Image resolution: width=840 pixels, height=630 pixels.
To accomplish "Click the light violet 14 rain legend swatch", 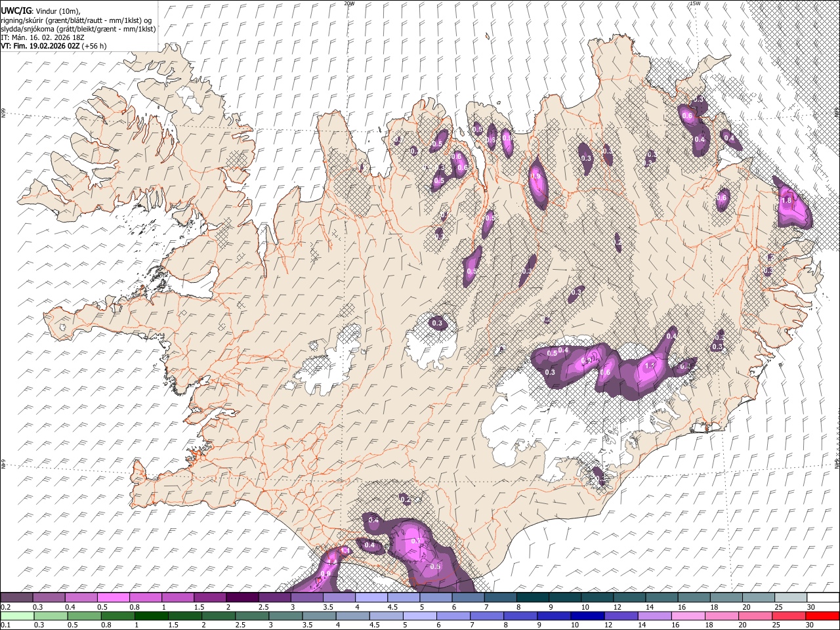I will point(656,616).
